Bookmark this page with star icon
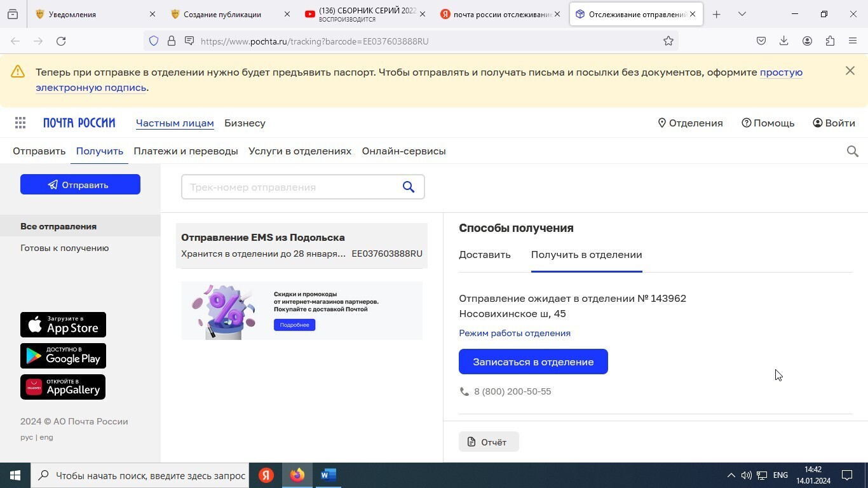 click(668, 41)
